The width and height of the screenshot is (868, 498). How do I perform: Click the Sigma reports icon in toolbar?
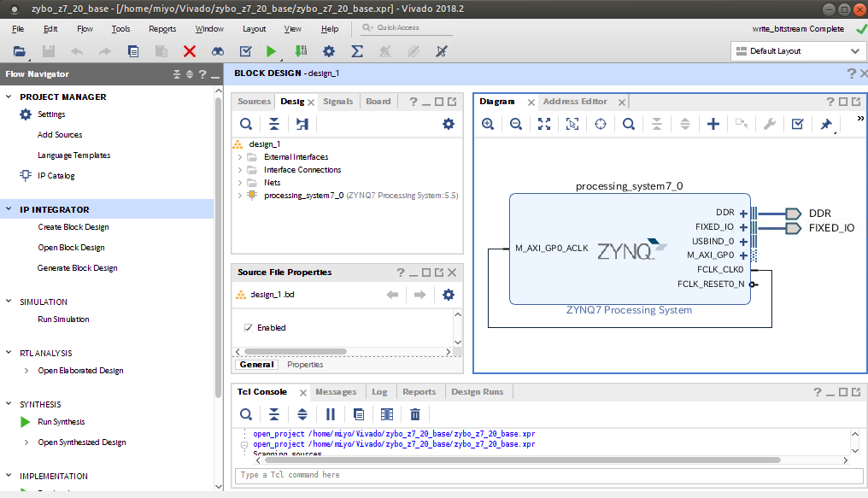click(357, 51)
